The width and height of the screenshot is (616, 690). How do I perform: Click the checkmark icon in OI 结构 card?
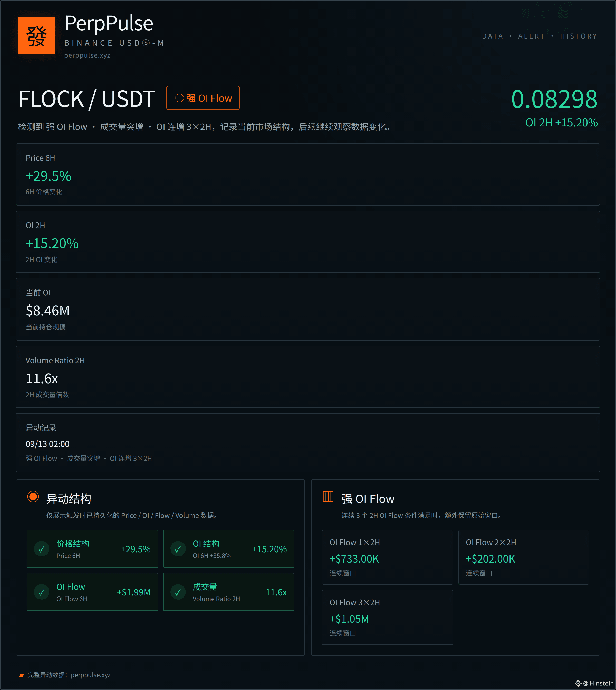(x=178, y=549)
